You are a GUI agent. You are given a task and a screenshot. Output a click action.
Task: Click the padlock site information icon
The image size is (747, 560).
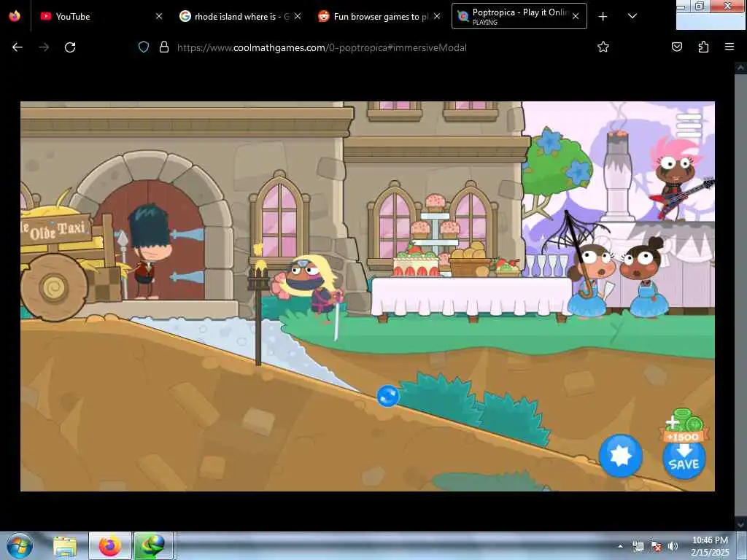point(164,47)
